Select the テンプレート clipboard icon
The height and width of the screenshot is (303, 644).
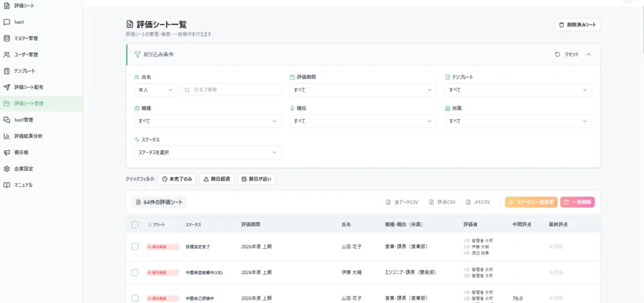click(6, 71)
